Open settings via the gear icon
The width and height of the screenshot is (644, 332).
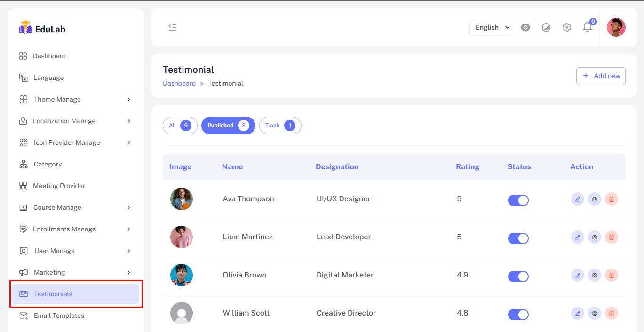click(x=567, y=27)
